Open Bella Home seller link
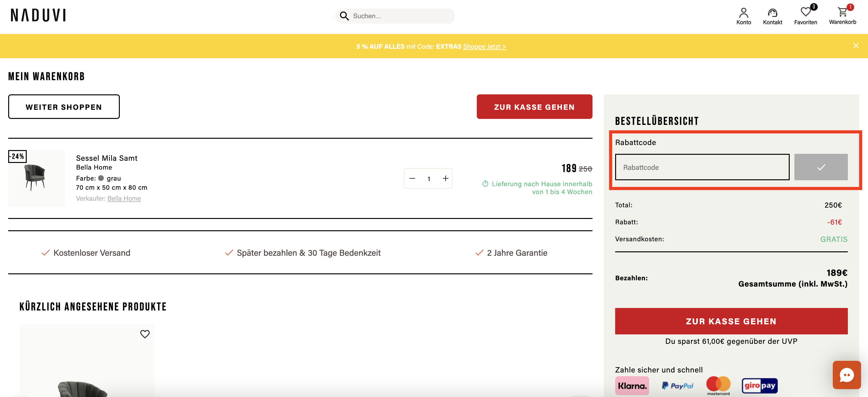Viewport: 868px width, 397px height. click(x=124, y=198)
